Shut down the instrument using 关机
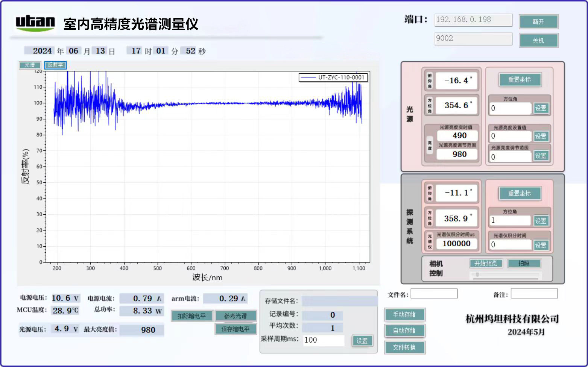The image size is (588, 367). tap(539, 40)
